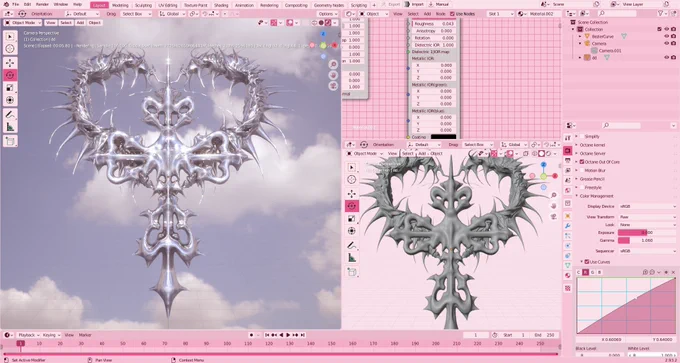Toggle Use Nodes checkbox in node editor
680x363 pixels.
pos(452,14)
